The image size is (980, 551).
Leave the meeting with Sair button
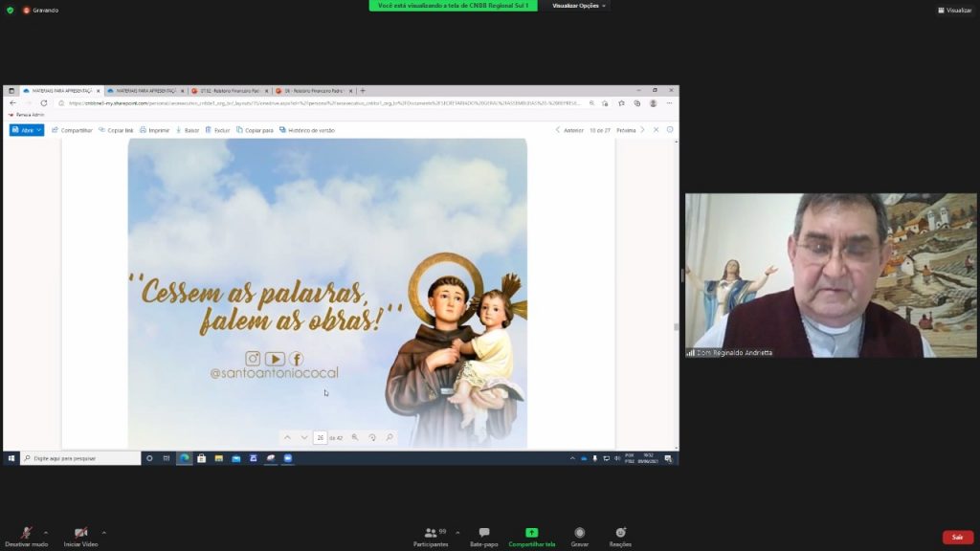[x=957, y=538]
